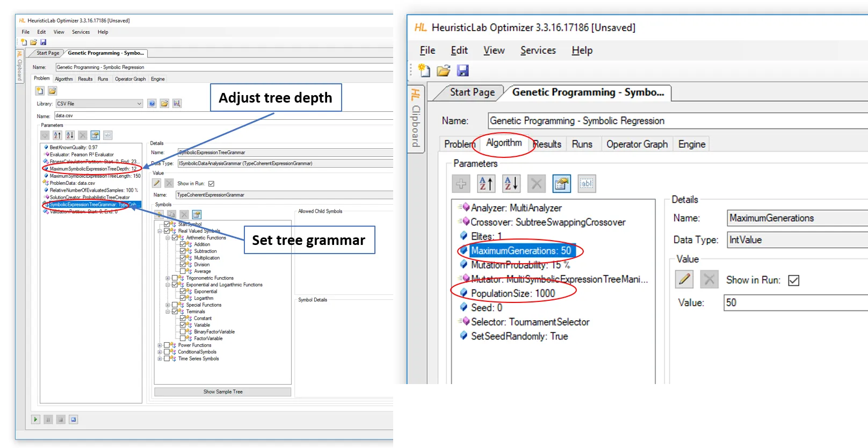Select PopulationSize: 1000 parameter
Viewport: 868px width, 448px height.
(513, 293)
